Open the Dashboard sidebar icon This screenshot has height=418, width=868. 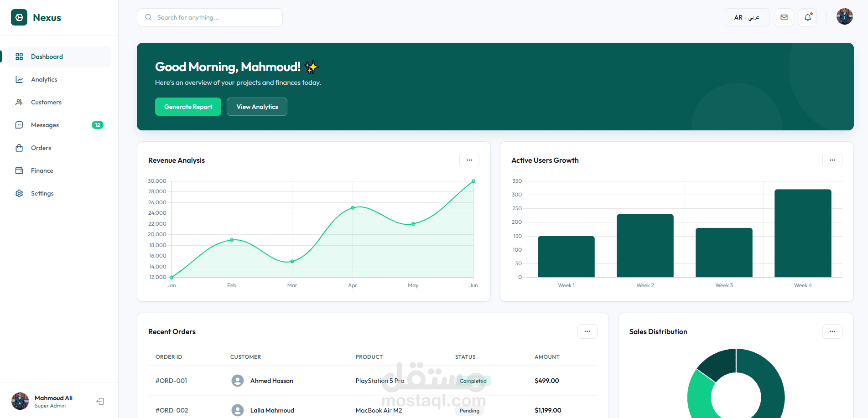tap(19, 57)
